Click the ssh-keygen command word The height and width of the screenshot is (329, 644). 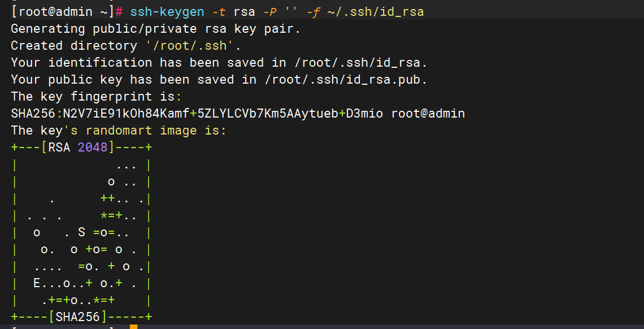[x=167, y=11]
